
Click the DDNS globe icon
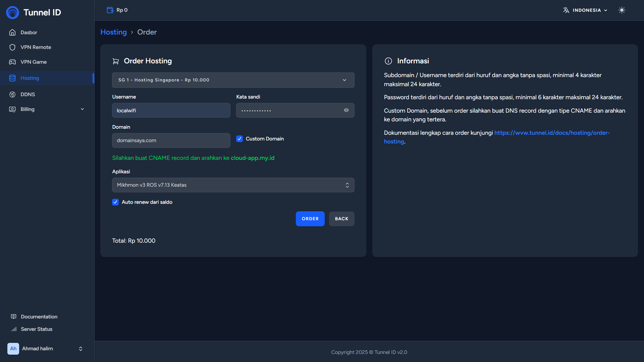coord(12,95)
